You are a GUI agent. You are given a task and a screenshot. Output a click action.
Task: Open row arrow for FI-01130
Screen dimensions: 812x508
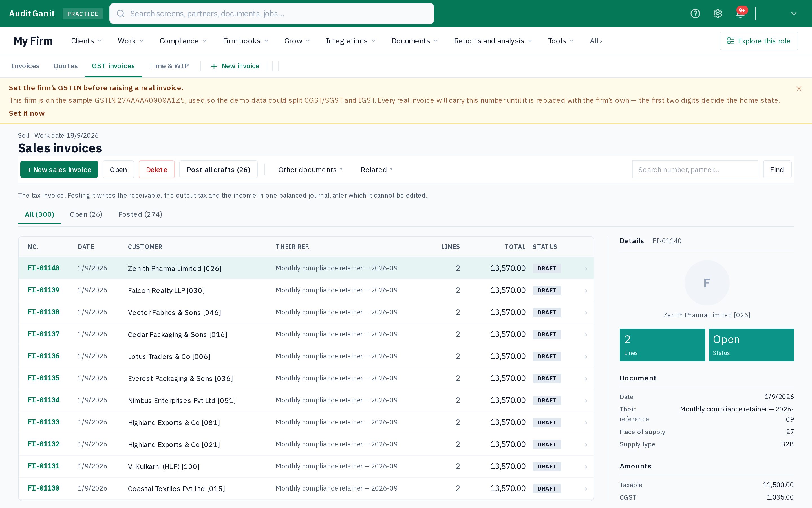(586, 489)
